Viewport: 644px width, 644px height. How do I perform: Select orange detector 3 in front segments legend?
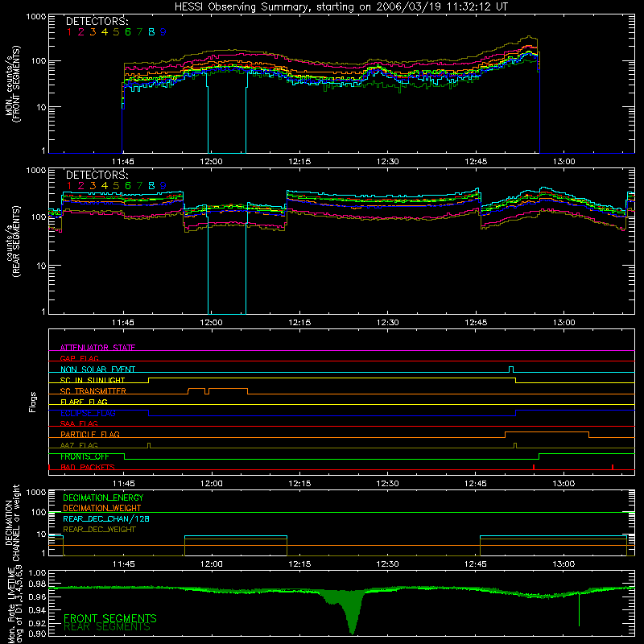pyautogui.click(x=93, y=32)
